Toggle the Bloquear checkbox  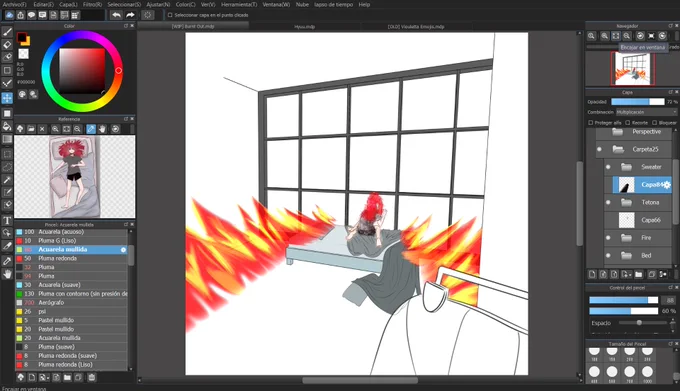[655, 123]
